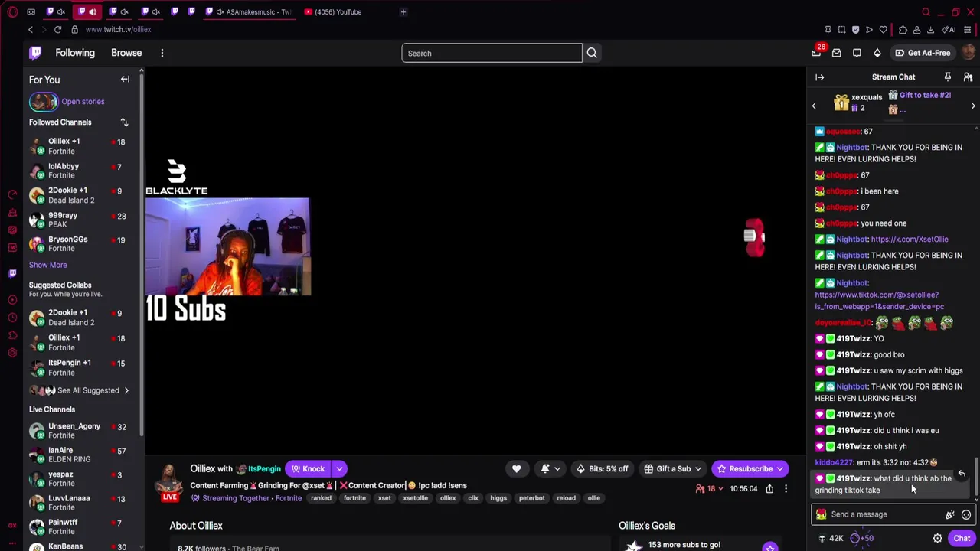Open Opera extensions icon

tap(903, 30)
